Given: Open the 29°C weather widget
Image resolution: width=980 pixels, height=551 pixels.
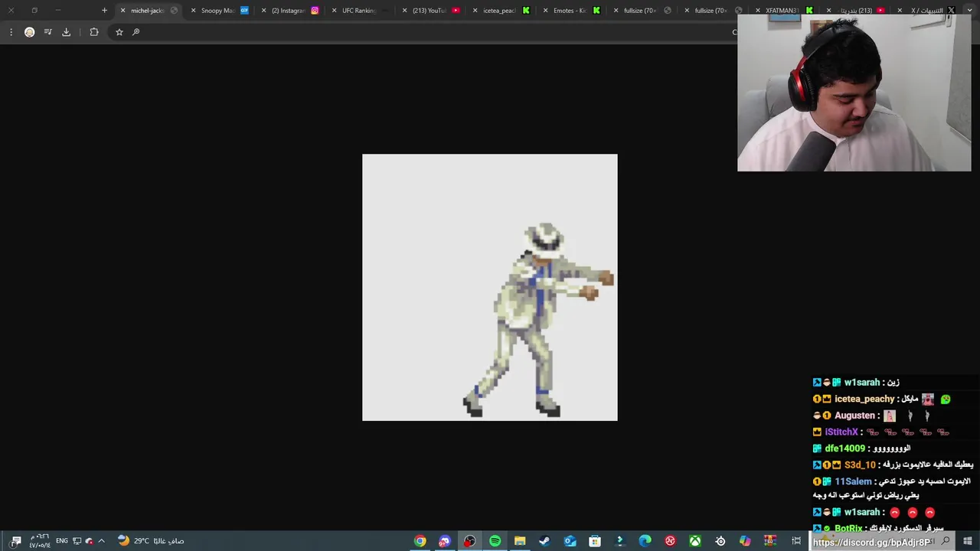Looking at the screenshot, I should click(x=151, y=541).
